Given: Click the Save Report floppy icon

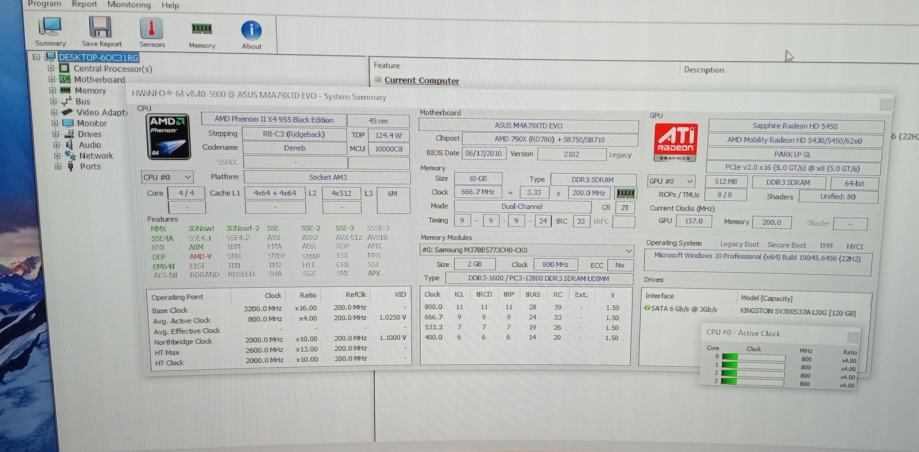Looking at the screenshot, I should pos(100,27).
